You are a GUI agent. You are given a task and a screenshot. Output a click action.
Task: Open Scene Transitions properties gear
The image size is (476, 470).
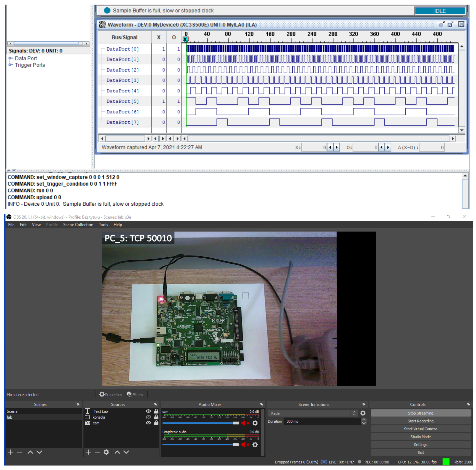click(363, 413)
